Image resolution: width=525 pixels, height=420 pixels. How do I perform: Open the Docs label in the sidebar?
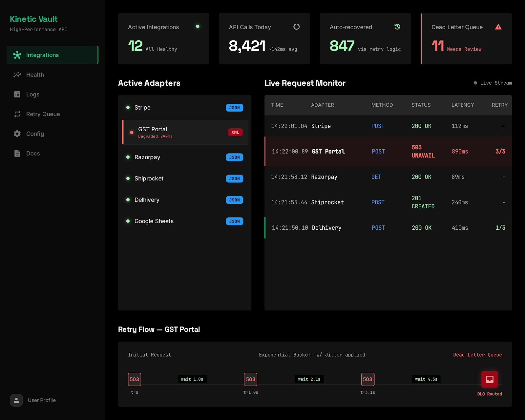coord(33,154)
